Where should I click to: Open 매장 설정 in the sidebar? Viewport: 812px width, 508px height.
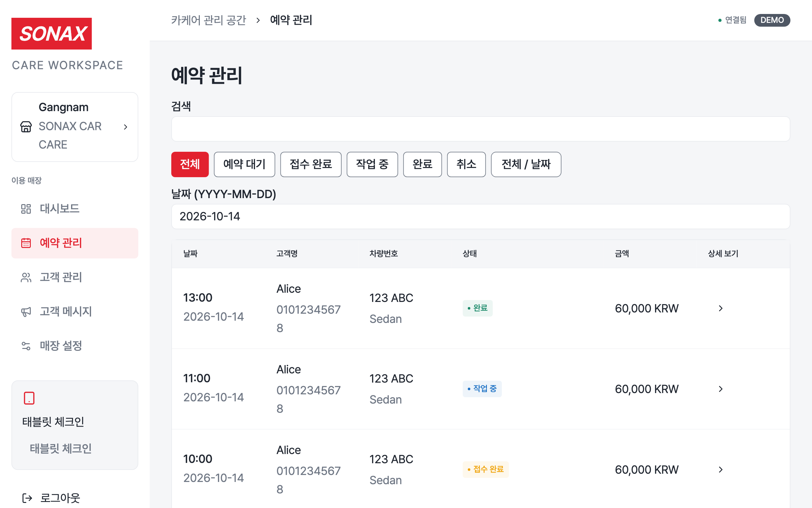click(75, 346)
